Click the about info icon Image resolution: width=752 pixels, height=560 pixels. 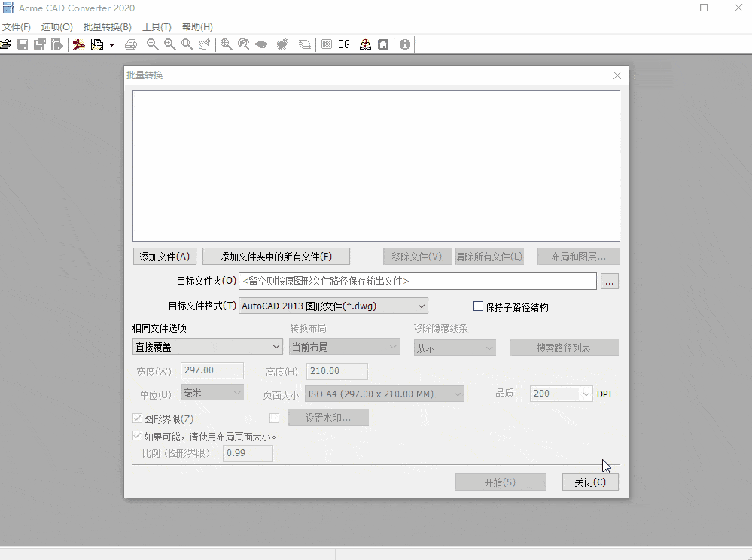coord(405,44)
